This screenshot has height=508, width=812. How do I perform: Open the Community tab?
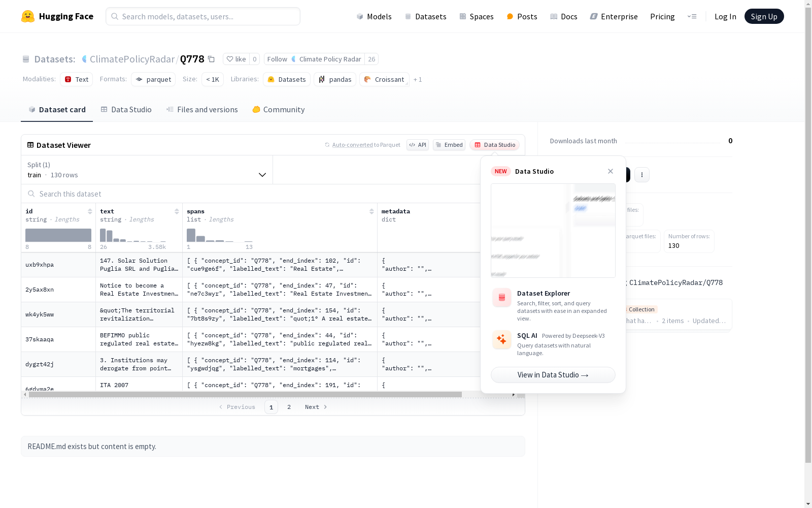coord(279,109)
